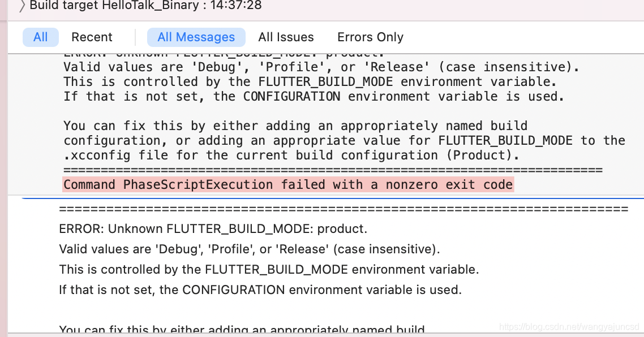This screenshot has width=644, height=337.
Task: Show Errors Only filter
Action: pyautogui.click(x=371, y=37)
